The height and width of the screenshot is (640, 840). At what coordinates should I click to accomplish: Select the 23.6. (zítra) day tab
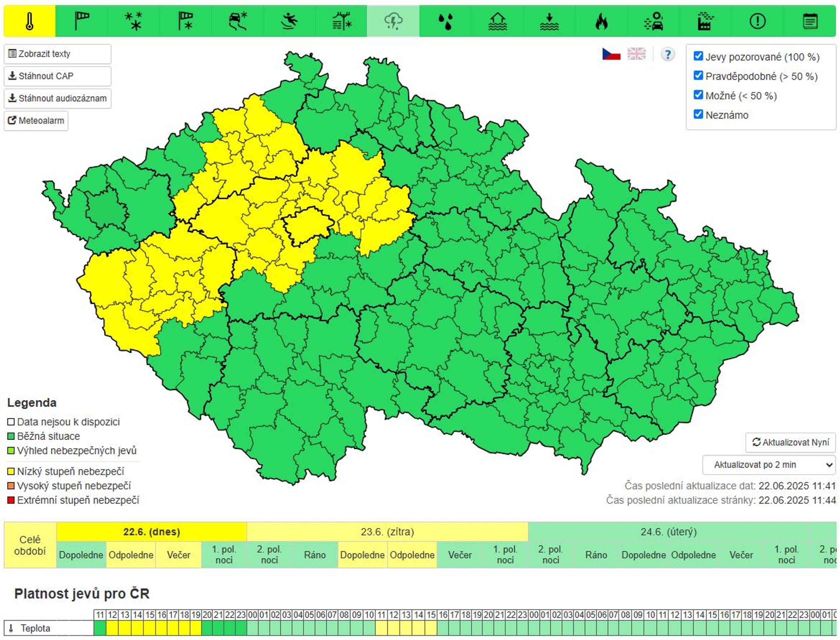387,532
